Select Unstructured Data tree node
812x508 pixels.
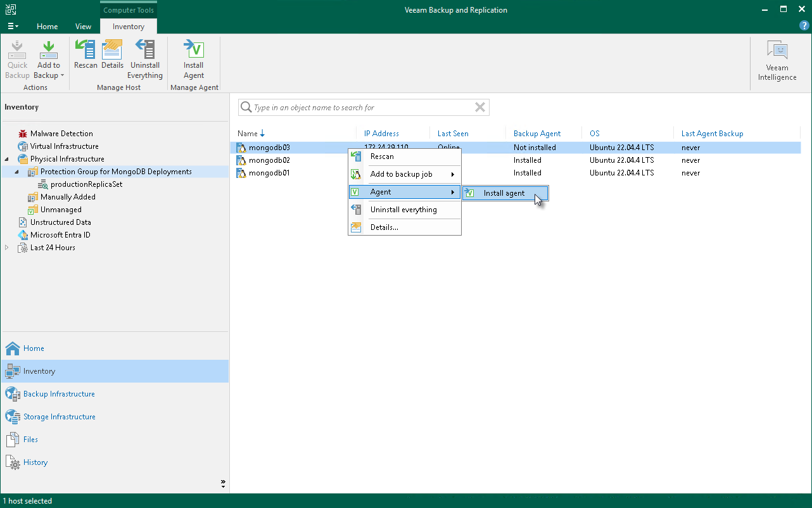[x=61, y=222]
